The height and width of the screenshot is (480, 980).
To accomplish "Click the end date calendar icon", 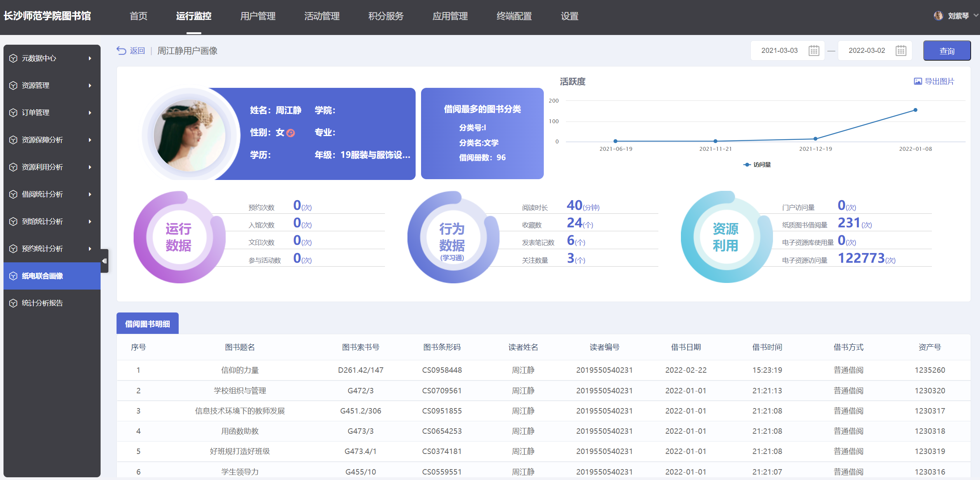I will coord(901,51).
